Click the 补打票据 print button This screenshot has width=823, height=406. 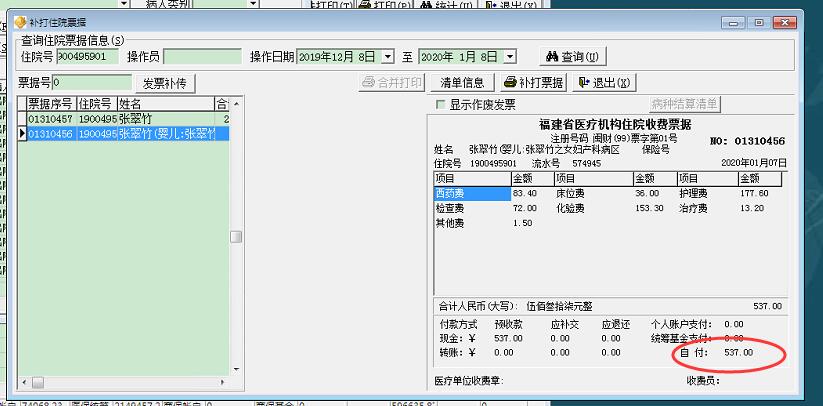click(x=534, y=82)
